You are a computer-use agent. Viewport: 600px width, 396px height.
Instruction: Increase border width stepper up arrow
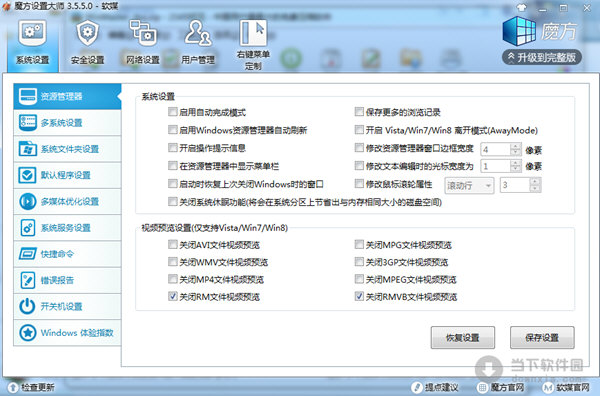[x=516, y=146]
